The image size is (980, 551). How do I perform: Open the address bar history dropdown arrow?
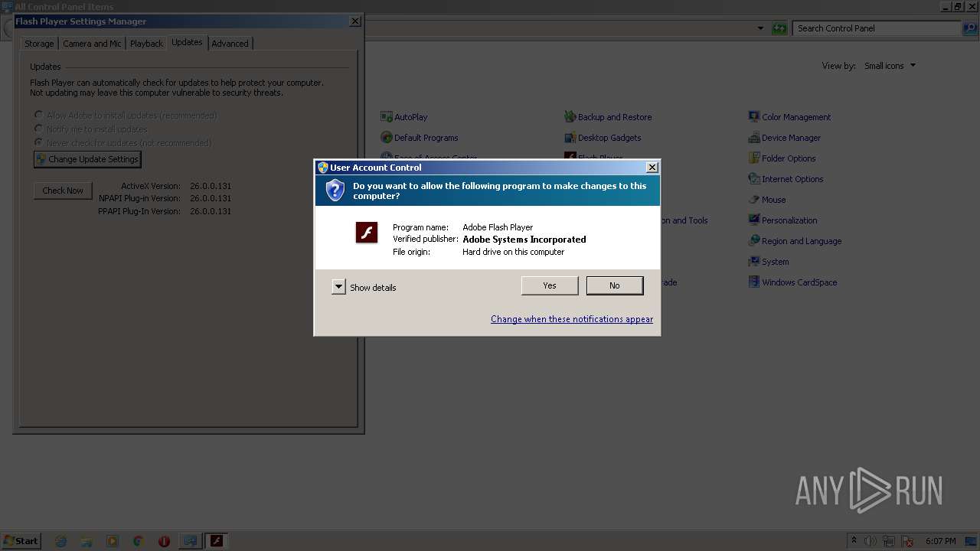pos(760,28)
